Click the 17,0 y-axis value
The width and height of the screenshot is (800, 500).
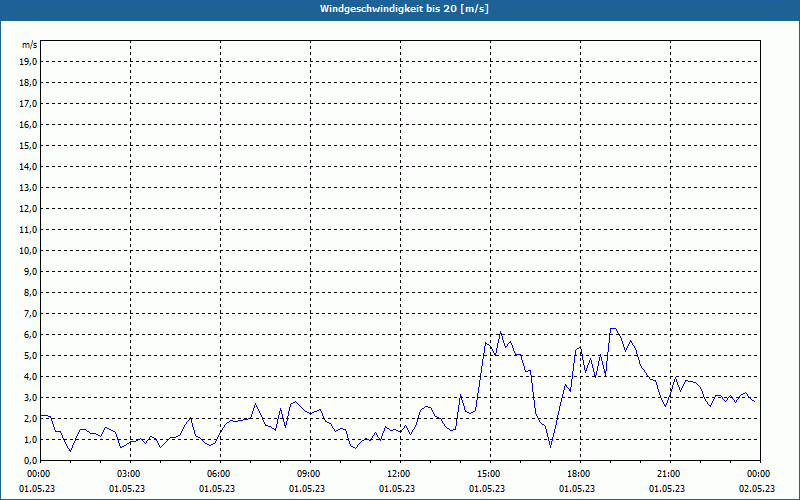coord(28,104)
